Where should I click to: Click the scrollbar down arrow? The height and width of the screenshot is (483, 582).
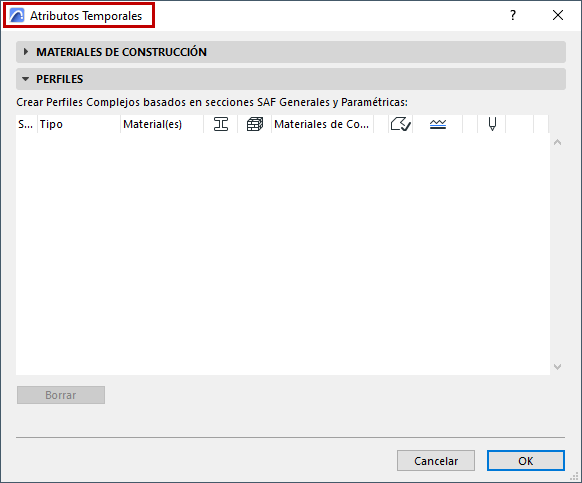coord(558,367)
